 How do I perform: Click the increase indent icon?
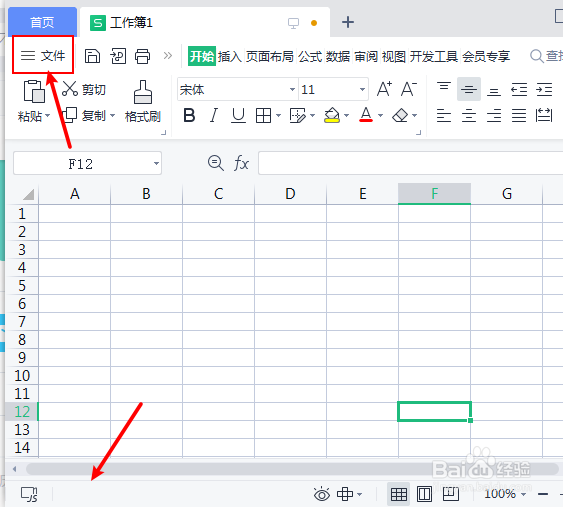point(544,89)
